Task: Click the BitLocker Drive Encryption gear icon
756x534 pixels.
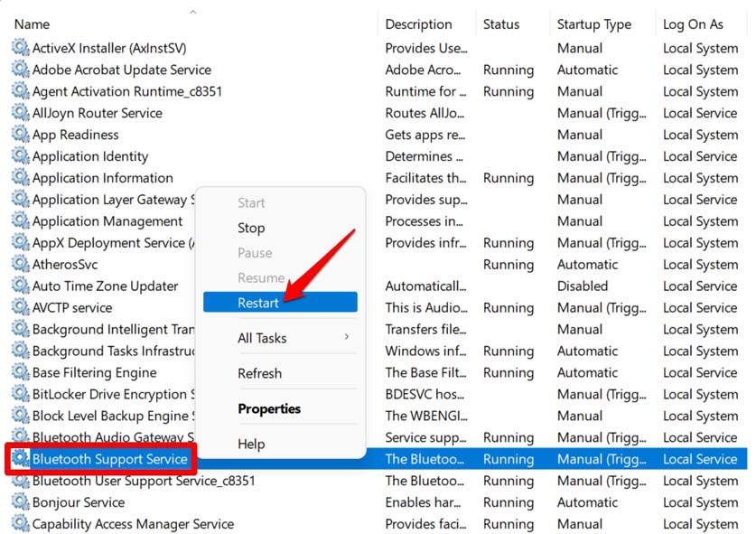Action: 20,394
